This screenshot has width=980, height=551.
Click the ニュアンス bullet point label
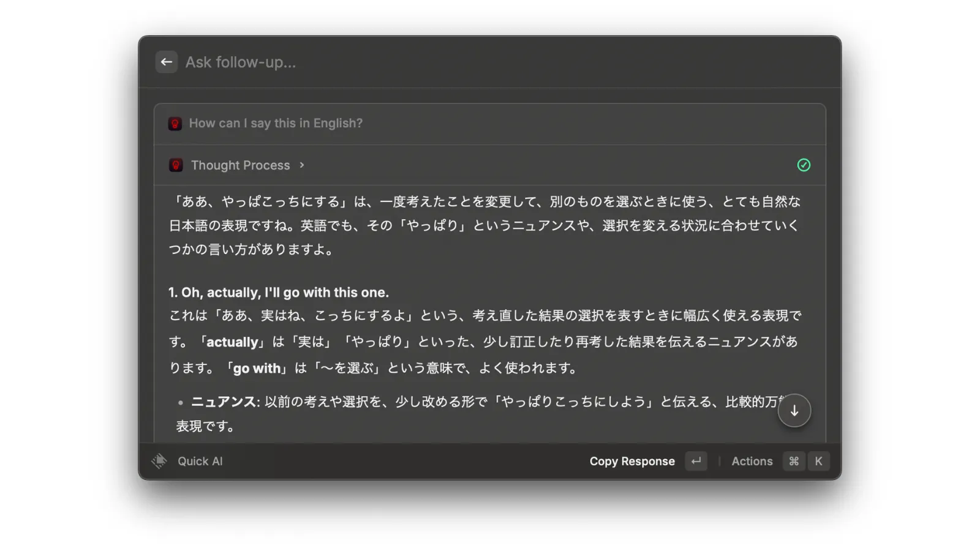[x=223, y=402]
